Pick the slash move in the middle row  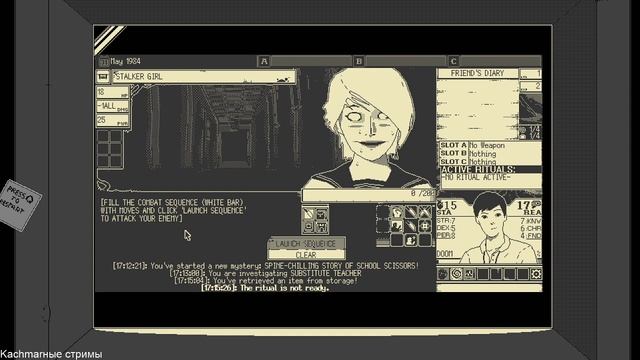click(411, 226)
